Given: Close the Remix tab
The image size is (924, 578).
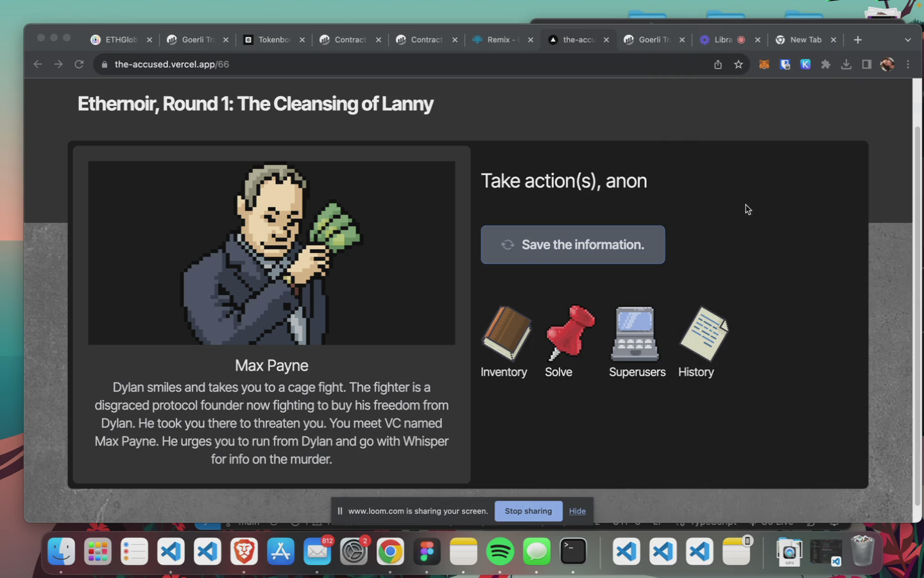Looking at the screenshot, I should coord(531,40).
